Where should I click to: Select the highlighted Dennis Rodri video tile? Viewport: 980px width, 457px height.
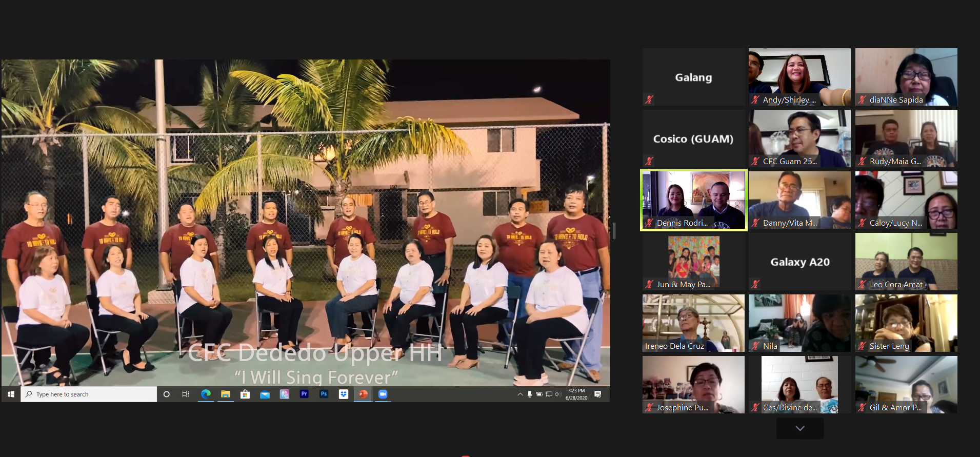[693, 200]
